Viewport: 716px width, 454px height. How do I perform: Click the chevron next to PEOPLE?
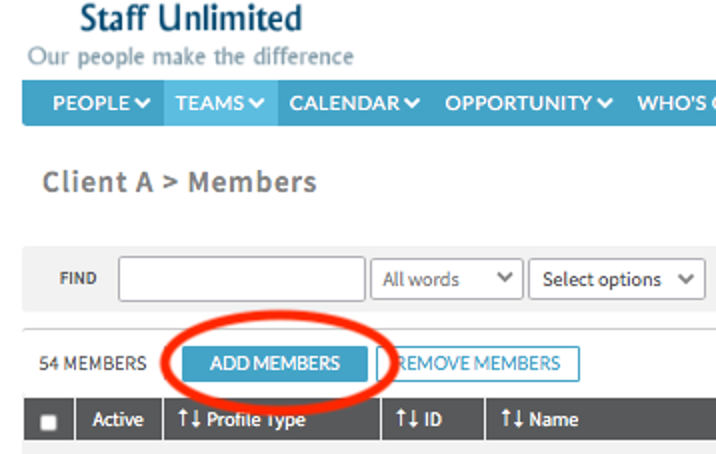pos(143,103)
